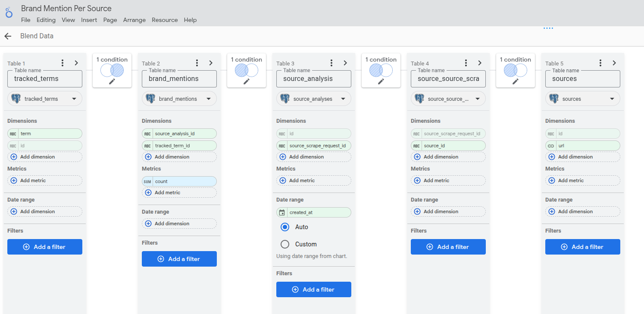Edit the sources table name field
This screenshot has width=644, height=314.
583,79
